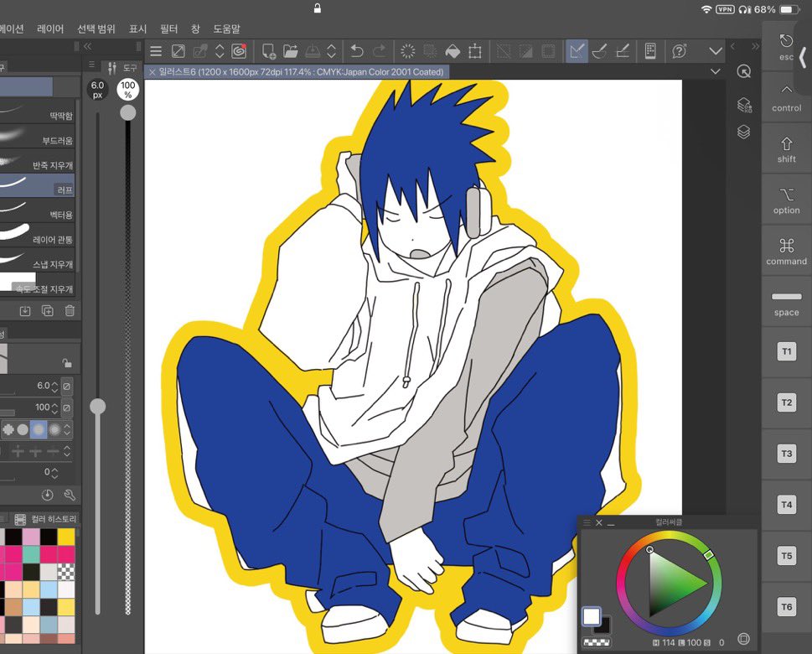Select the 레이어 관통 eraser sub tool
The height and width of the screenshot is (654, 812).
click(37, 236)
